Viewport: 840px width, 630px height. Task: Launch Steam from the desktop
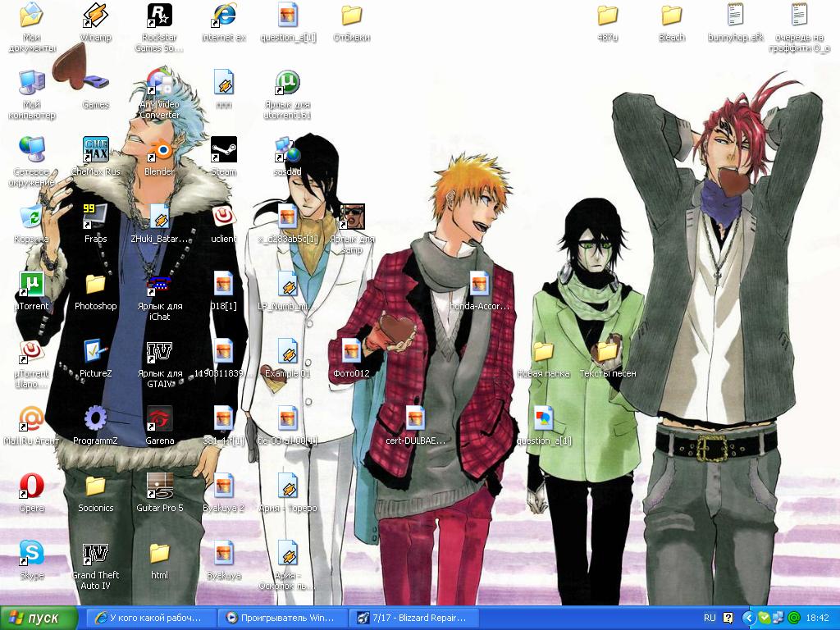(223, 151)
